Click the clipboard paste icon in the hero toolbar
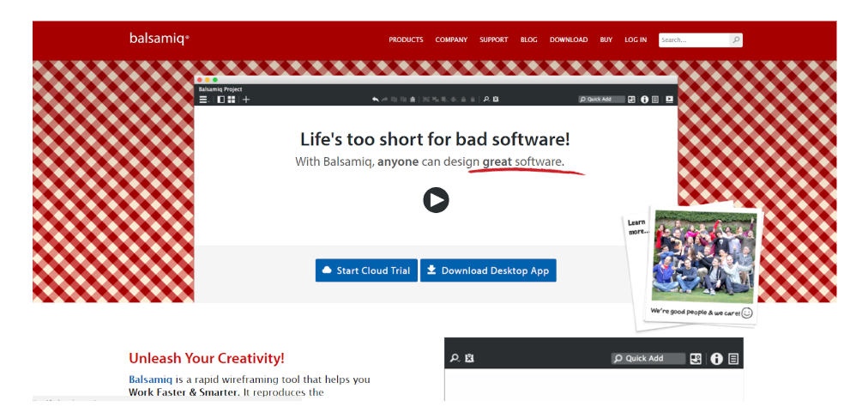This screenshot has height=419, width=868. pyautogui.click(x=413, y=100)
